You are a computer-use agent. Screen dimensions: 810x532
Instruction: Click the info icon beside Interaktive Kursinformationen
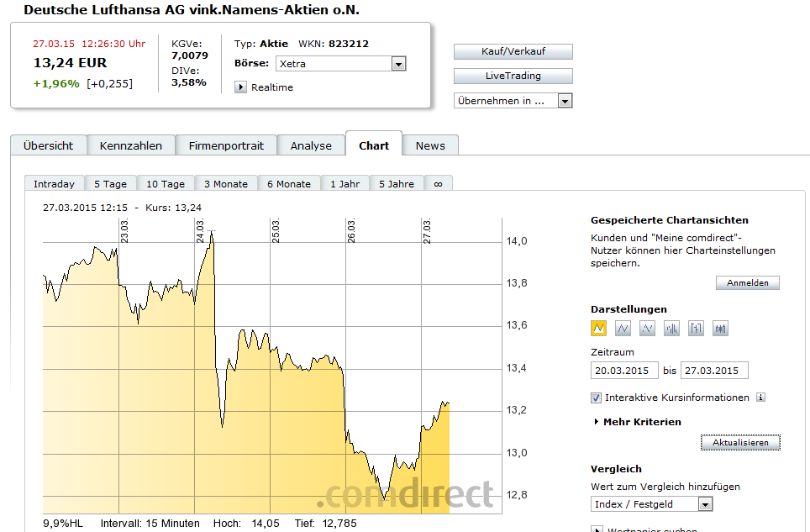[x=760, y=398]
